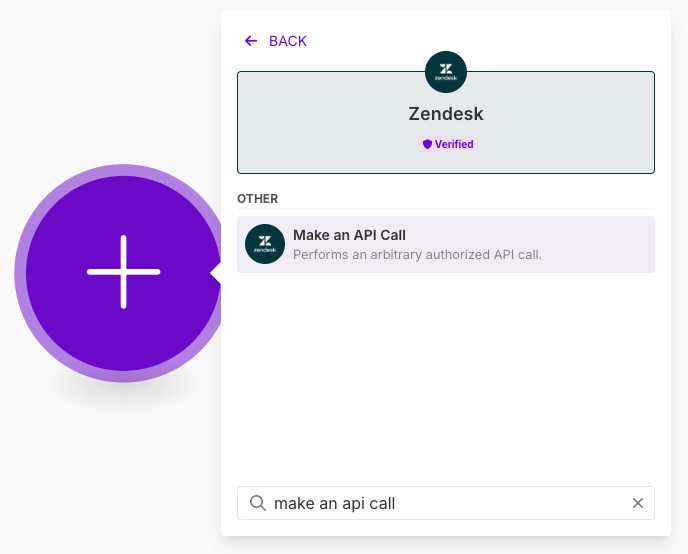Click the back arrow icon
Screen dimensions: 688x554
(251, 41)
